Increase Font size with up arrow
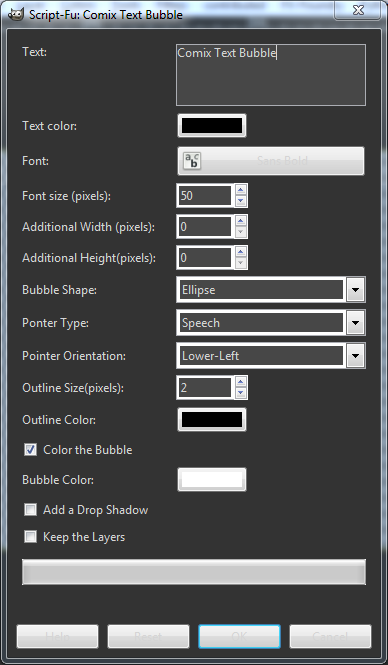The width and height of the screenshot is (388, 665). [x=240, y=190]
